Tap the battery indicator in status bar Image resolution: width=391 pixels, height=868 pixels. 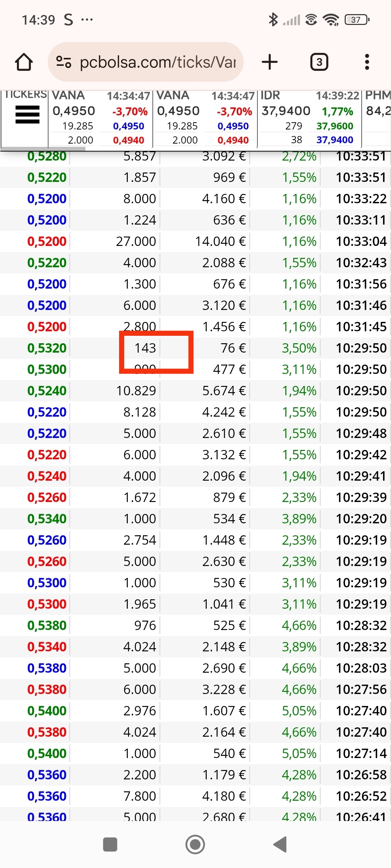(x=357, y=20)
